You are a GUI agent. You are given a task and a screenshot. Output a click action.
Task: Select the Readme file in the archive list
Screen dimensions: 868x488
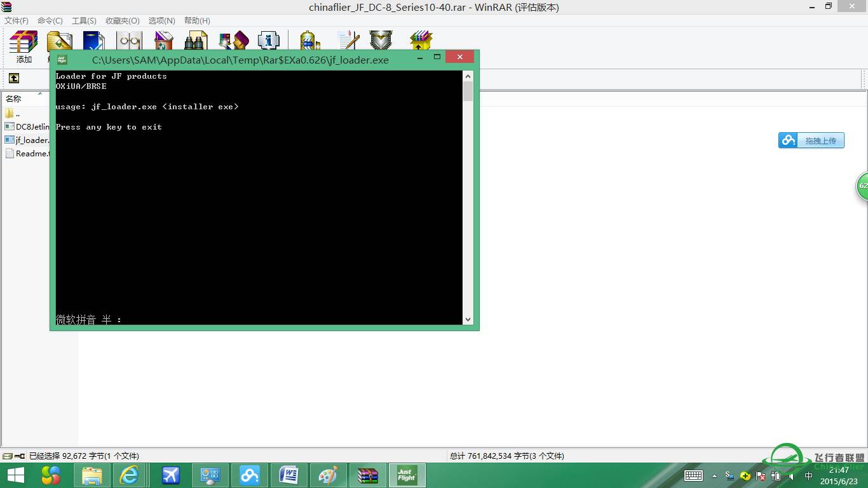click(x=27, y=153)
